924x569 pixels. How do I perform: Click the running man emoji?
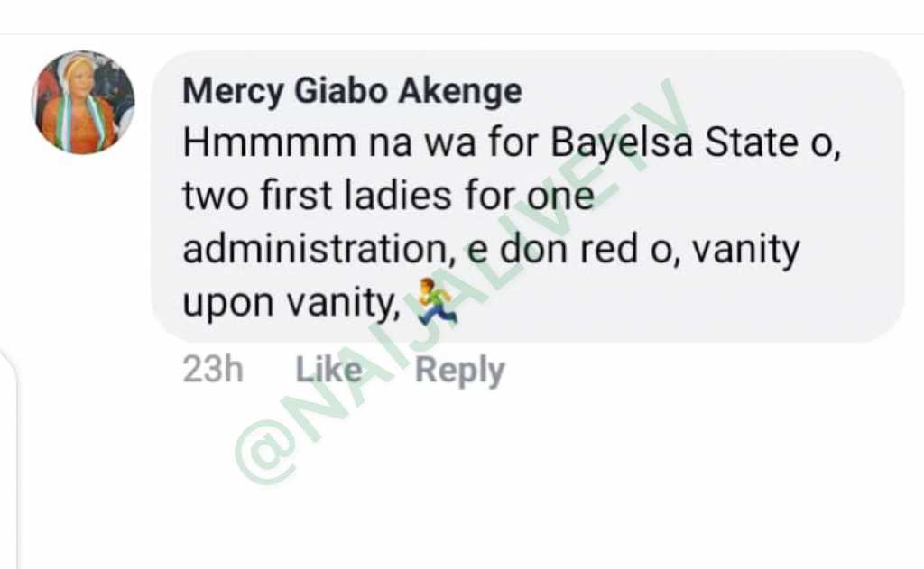pyautogui.click(x=437, y=301)
